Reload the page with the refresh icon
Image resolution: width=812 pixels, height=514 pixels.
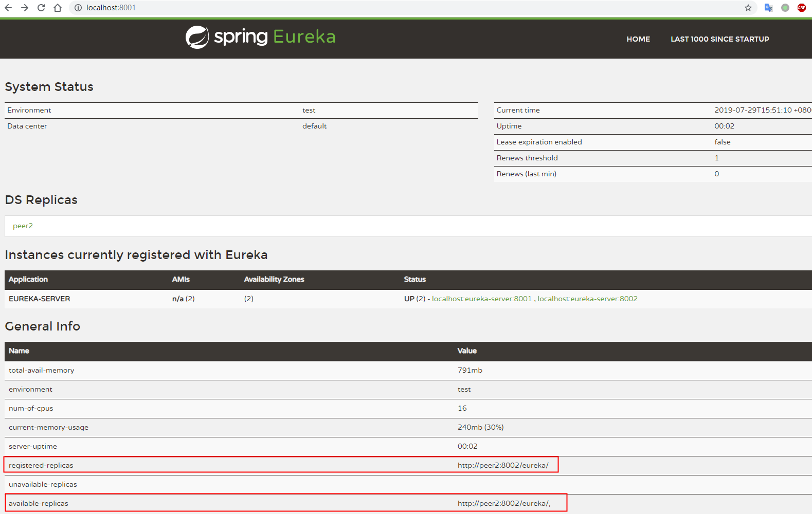click(41, 8)
